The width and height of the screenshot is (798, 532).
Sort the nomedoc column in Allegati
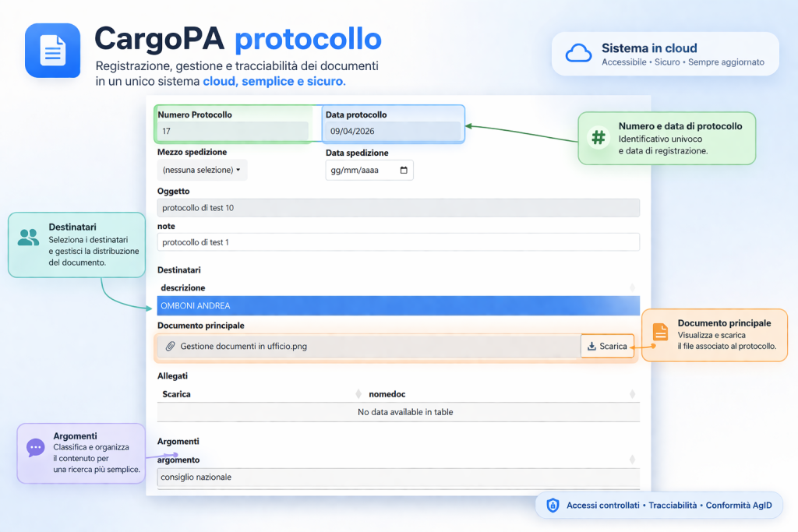click(x=632, y=394)
